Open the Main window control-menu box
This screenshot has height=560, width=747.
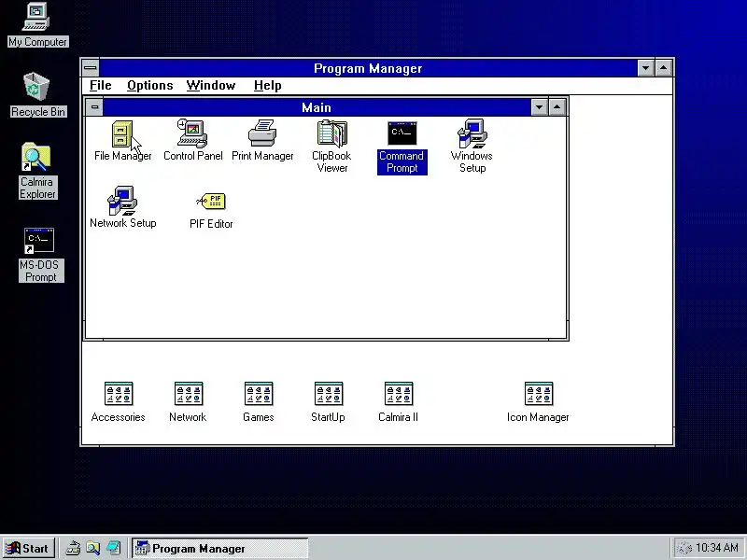coord(94,107)
